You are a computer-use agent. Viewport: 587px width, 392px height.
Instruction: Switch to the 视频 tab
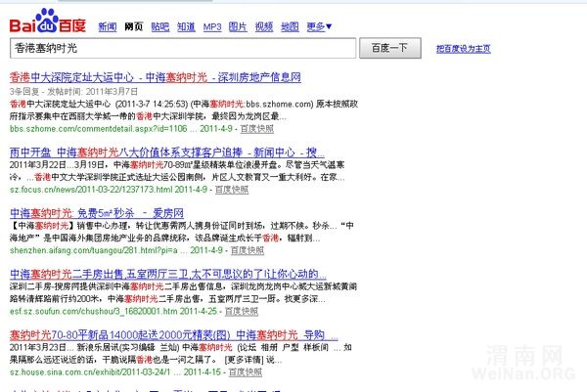(264, 27)
